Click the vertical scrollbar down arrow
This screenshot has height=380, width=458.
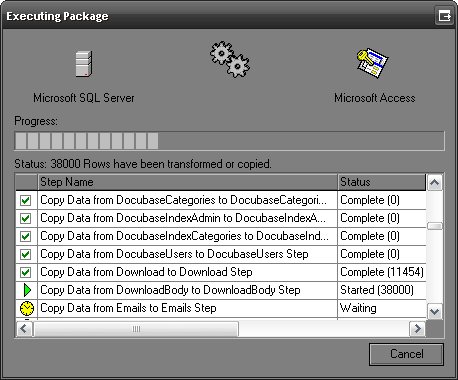[435, 312]
